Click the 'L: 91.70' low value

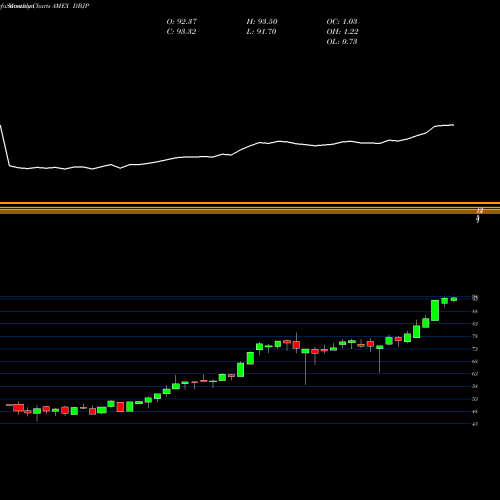click(x=261, y=32)
